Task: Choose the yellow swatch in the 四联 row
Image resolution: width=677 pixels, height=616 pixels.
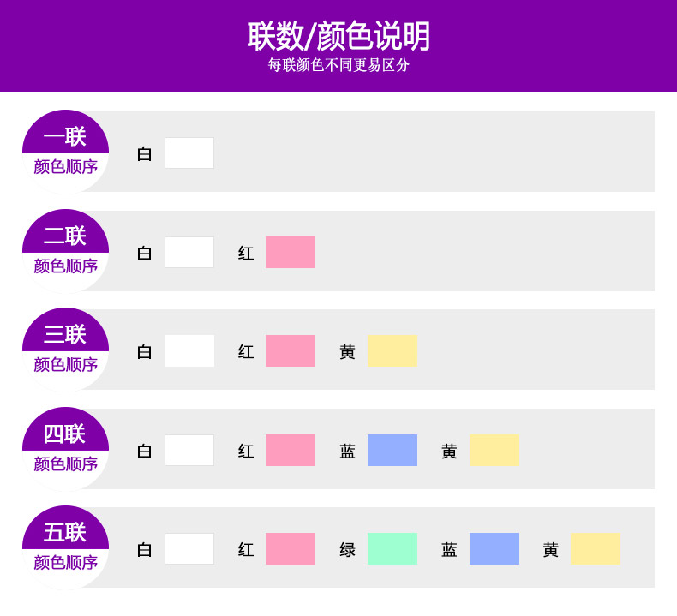Action: tap(494, 451)
